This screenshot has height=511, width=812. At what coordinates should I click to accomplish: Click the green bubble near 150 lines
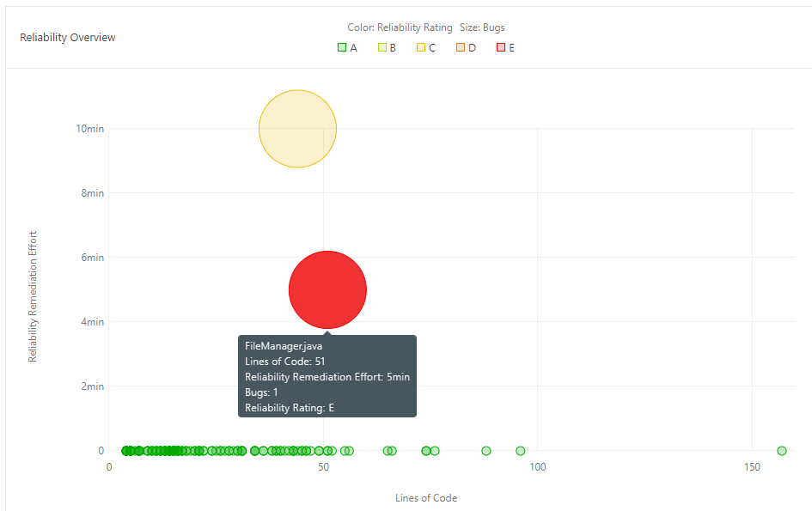(x=782, y=451)
